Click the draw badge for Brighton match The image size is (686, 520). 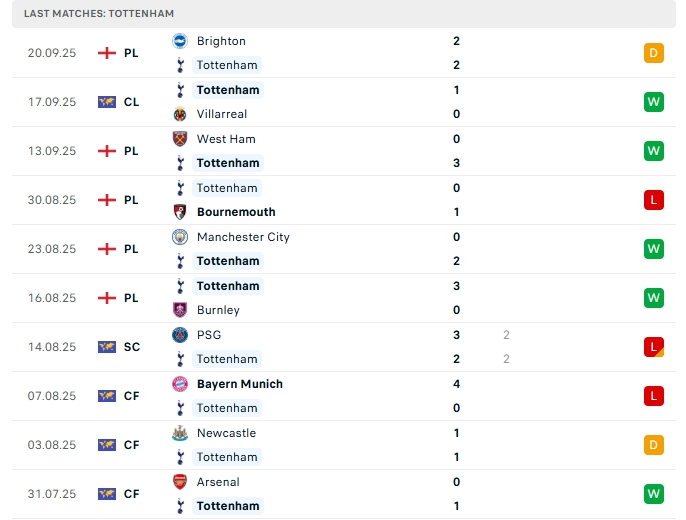click(x=654, y=53)
